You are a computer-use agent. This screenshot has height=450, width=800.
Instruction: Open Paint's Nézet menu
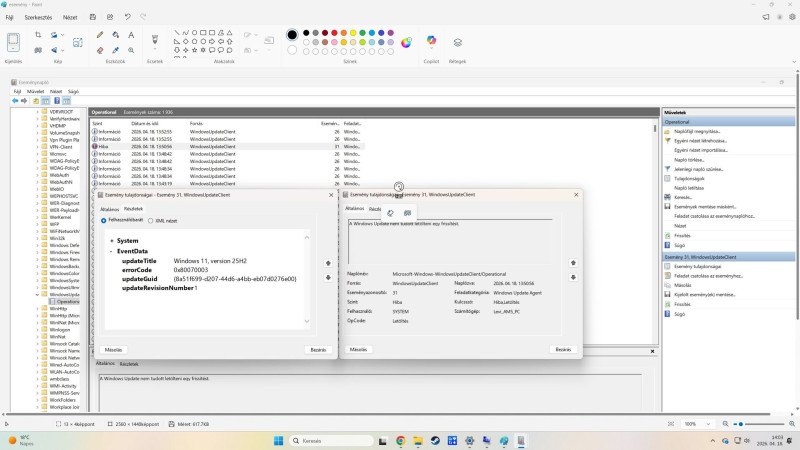pos(70,17)
